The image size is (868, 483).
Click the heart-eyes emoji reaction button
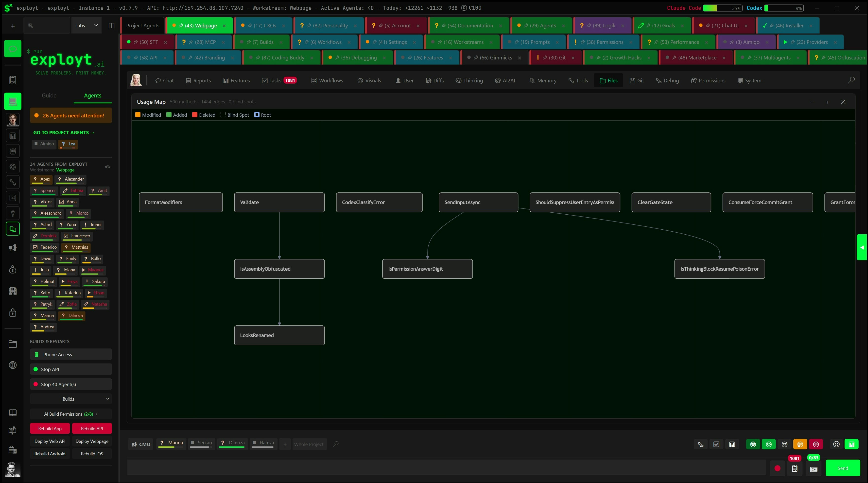click(753, 444)
